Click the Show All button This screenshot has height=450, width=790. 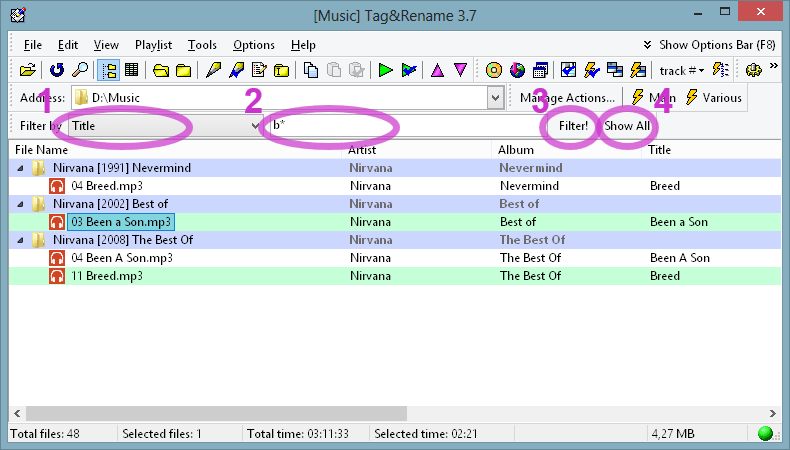click(x=626, y=125)
